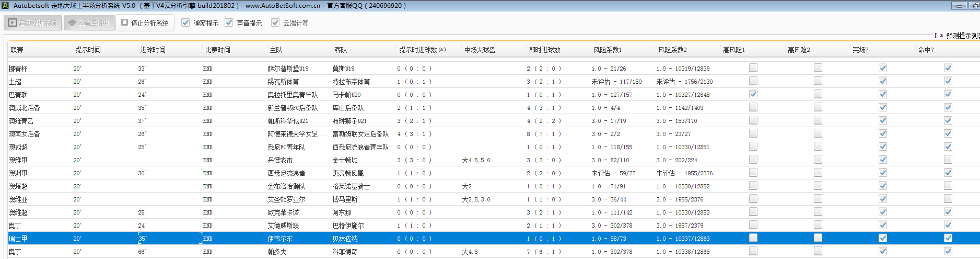
Task: Click the 停止分析系统 stop button
Action: (x=145, y=23)
